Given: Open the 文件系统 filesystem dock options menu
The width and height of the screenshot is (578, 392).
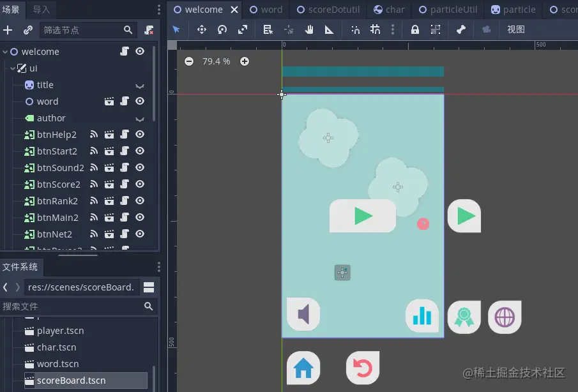Looking at the screenshot, I should 159,267.
